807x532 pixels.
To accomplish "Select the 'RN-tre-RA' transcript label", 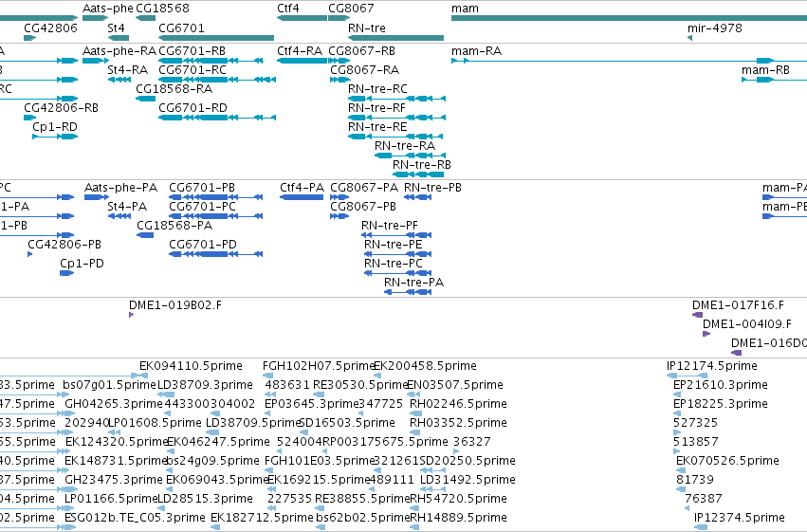I will pos(405,146).
